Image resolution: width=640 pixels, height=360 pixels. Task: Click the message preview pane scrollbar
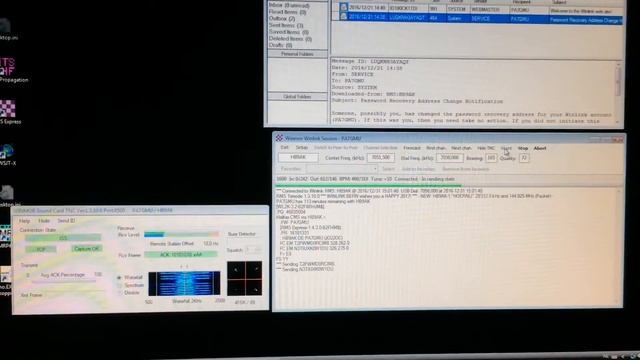(619, 93)
